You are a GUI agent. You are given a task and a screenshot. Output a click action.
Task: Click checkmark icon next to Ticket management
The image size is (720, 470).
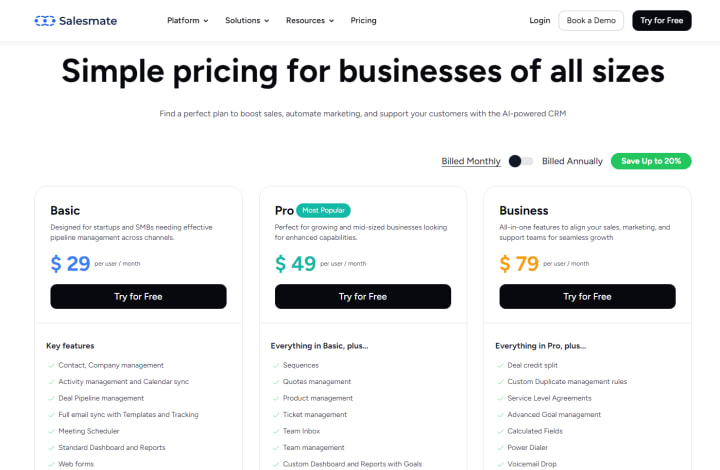click(x=275, y=414)
